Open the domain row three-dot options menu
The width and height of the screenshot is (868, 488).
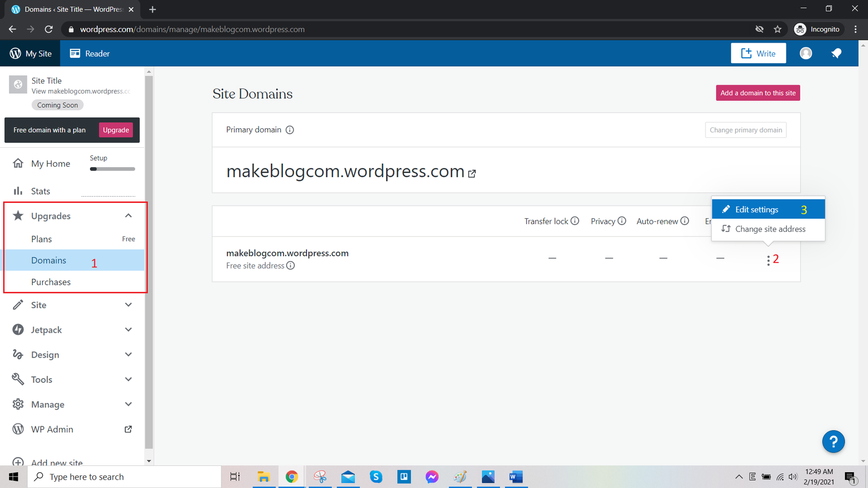[768, 260]
